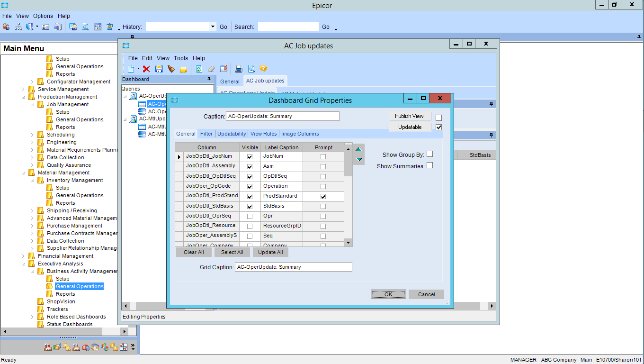
Task: Click the graduation cap icon in main toolbar
Action: (110, 27)
